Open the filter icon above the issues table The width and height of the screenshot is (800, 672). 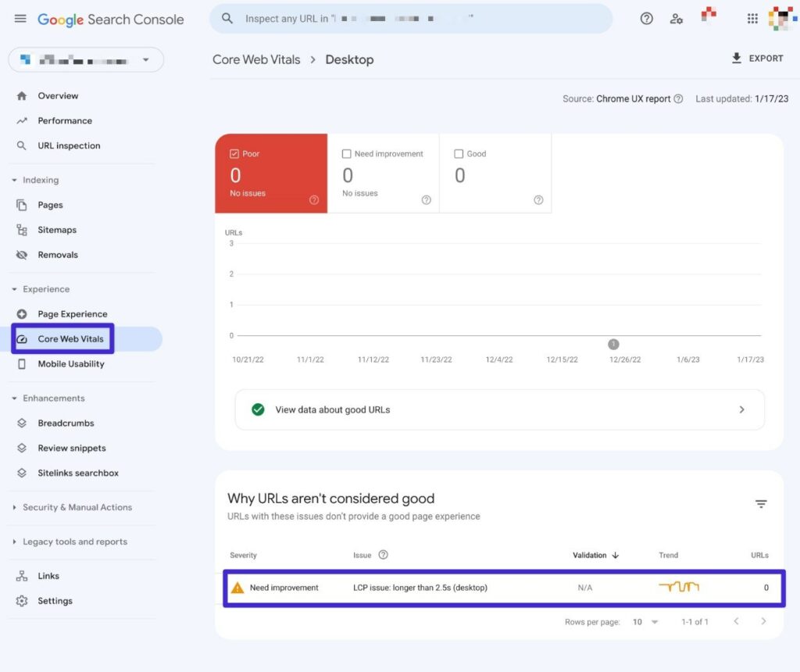click(760, 504)
